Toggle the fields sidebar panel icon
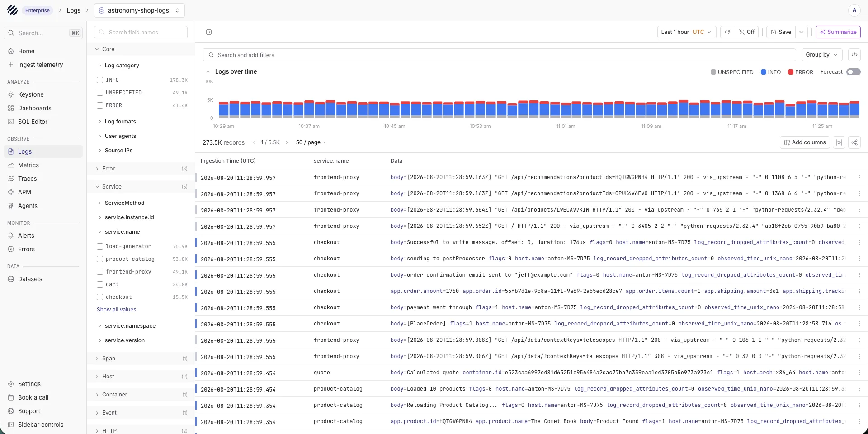Viewport: 868px width, 434px height. click(x=209, y=32)
